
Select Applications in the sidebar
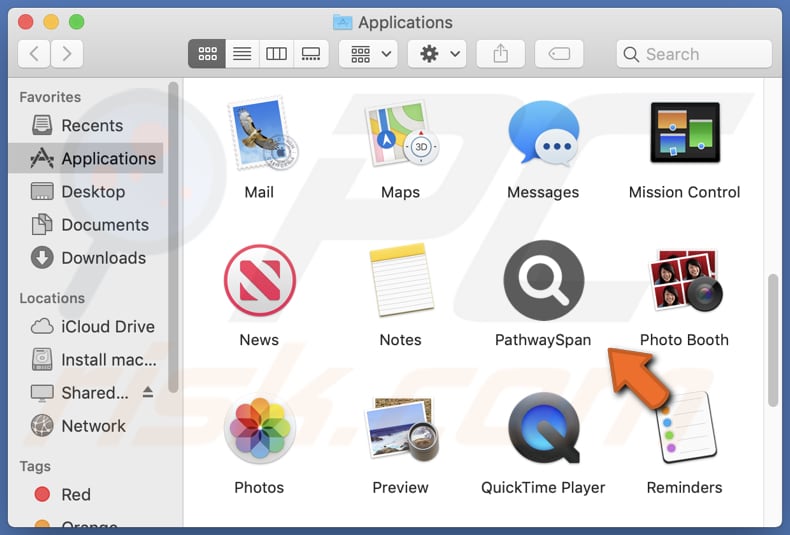click(x=86, y=158)
